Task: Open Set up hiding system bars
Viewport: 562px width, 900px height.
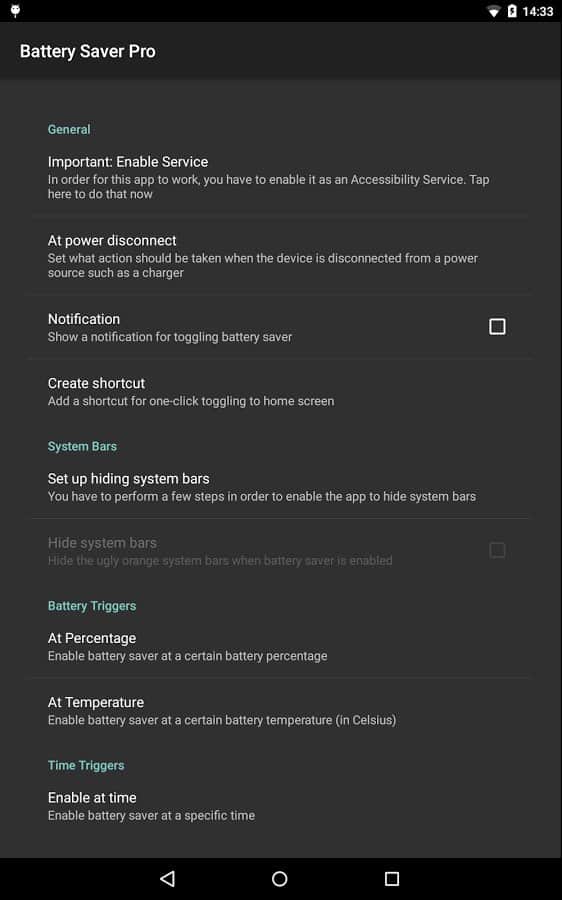Action: click(x=280, y=487)
